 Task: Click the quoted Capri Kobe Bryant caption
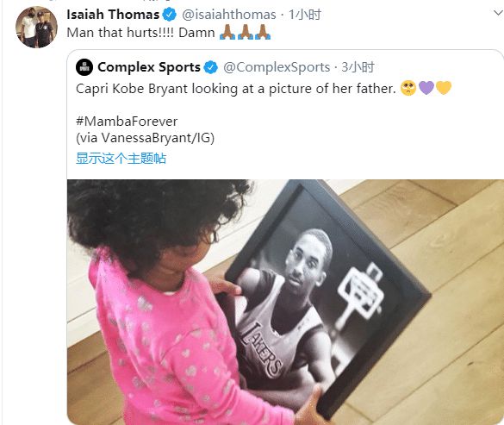pos(236,89)
